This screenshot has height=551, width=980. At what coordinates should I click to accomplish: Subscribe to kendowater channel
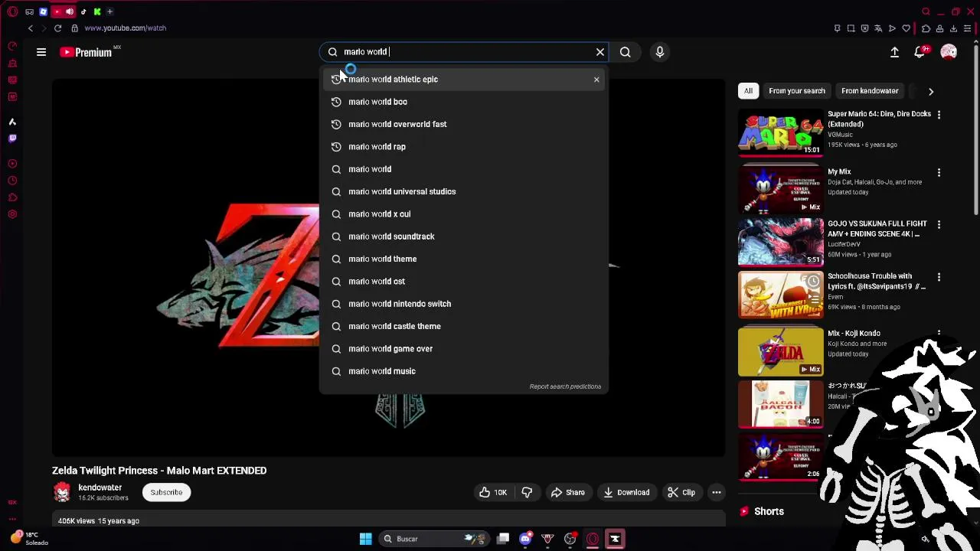pyautogui.click(x=166, y=493)
